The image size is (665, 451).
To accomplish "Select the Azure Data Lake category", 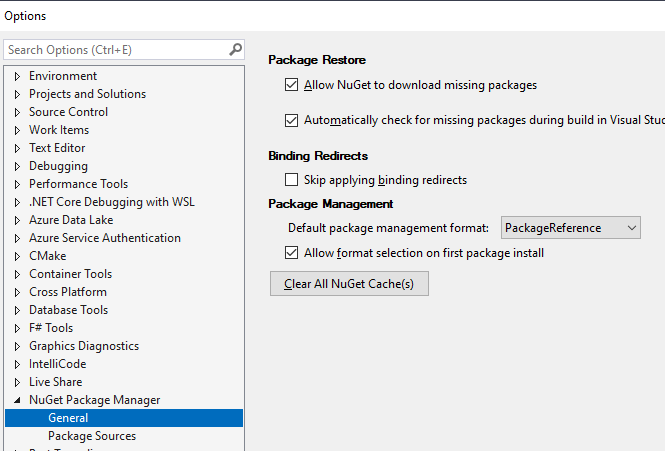I will tap(71, 220).
